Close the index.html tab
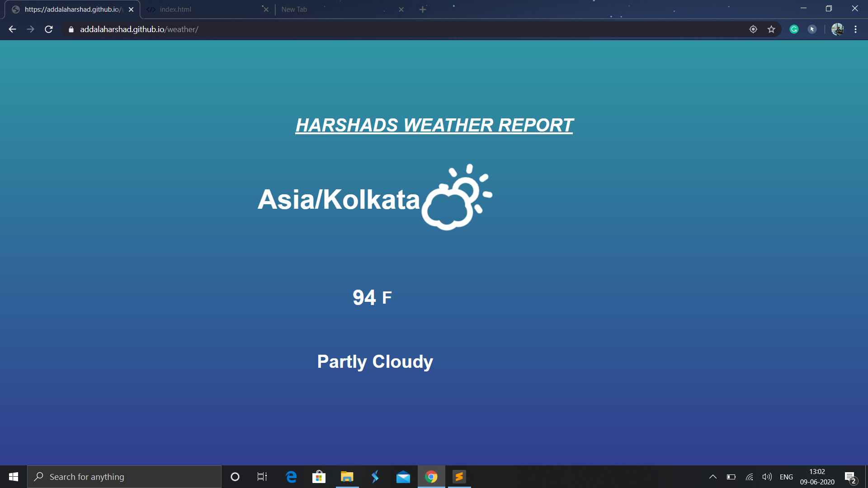 click(x=266, y=9)
